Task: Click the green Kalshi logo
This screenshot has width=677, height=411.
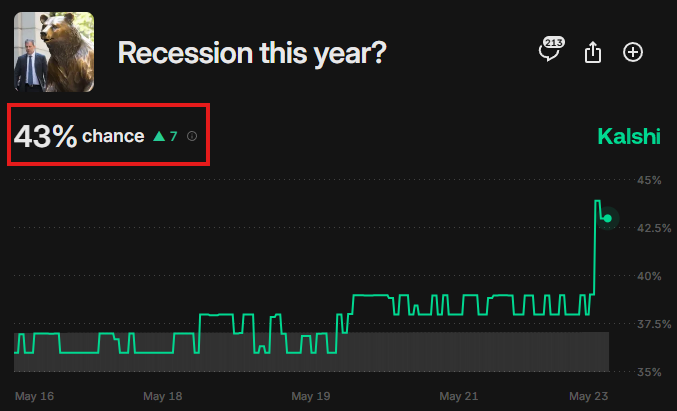Action: tap(629, 136)
